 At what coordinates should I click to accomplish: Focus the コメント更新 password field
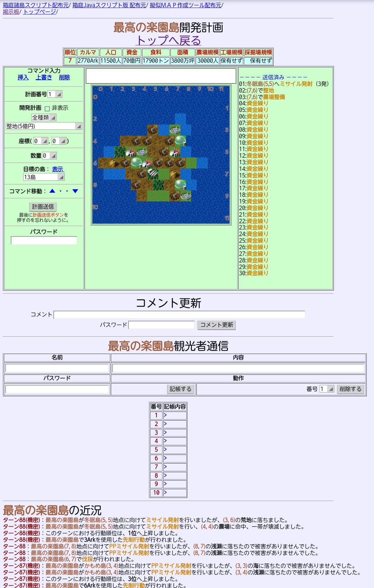coord(161,325)
